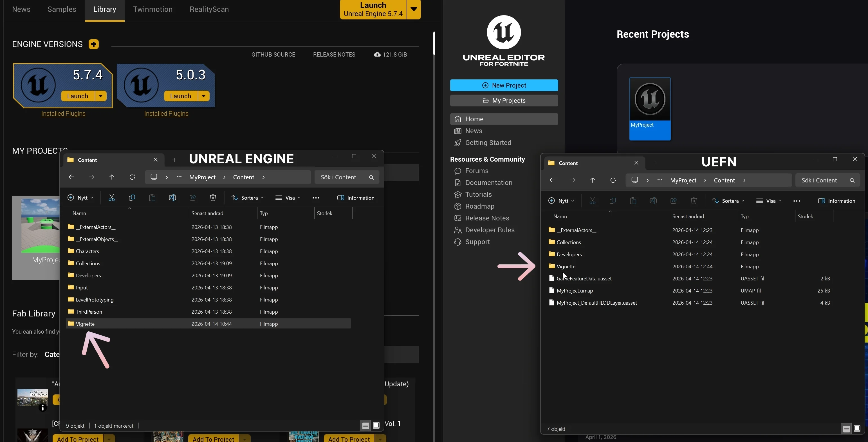The width and height of the screenshot is (868, 442).
Task: Go back in Unreal Engine explorer window
Action: (x=71, y=177)
